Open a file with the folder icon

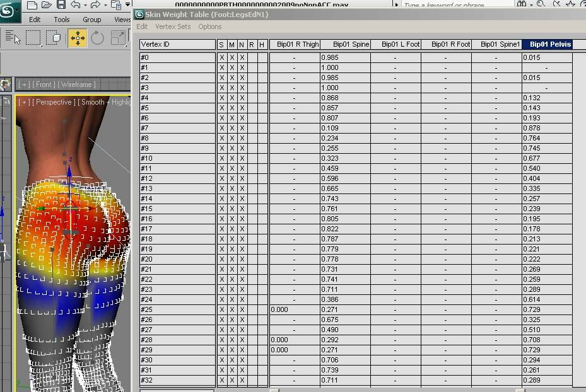coord(46,5)
